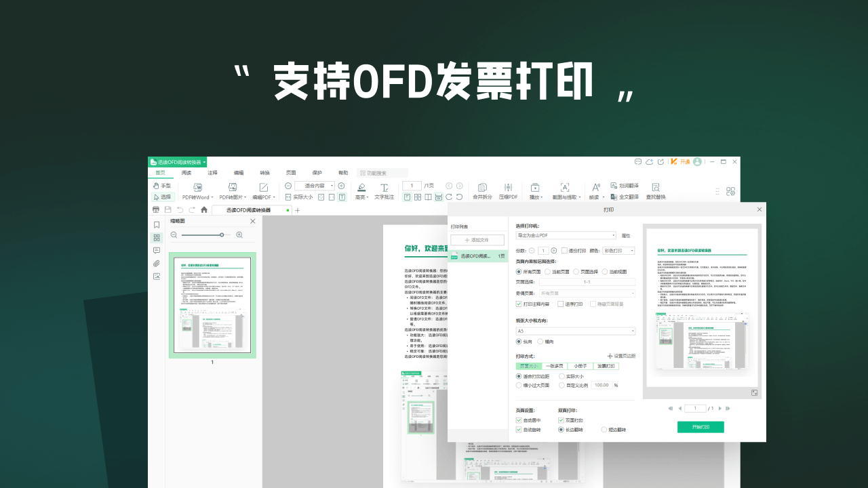This screenshot has height=488, width=868.
Task: Expand the PDF转Word dropdown arrow
Action: click(212, 197)
